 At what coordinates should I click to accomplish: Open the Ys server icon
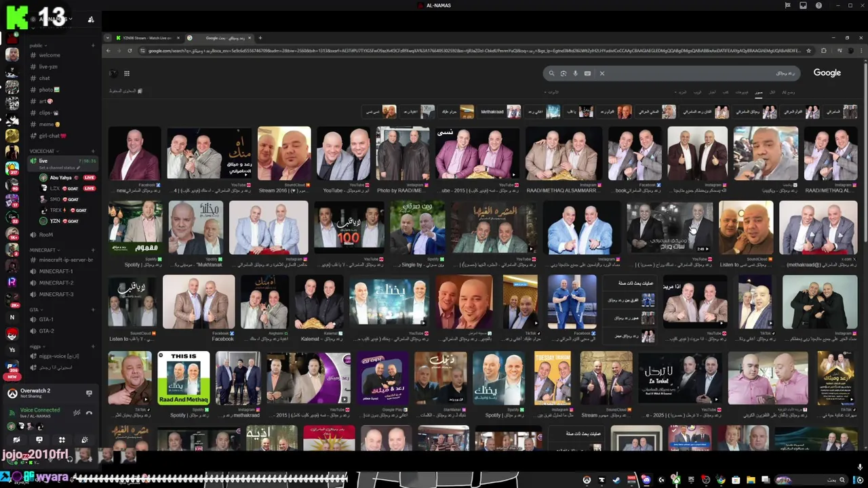click(x=12, y=350)
